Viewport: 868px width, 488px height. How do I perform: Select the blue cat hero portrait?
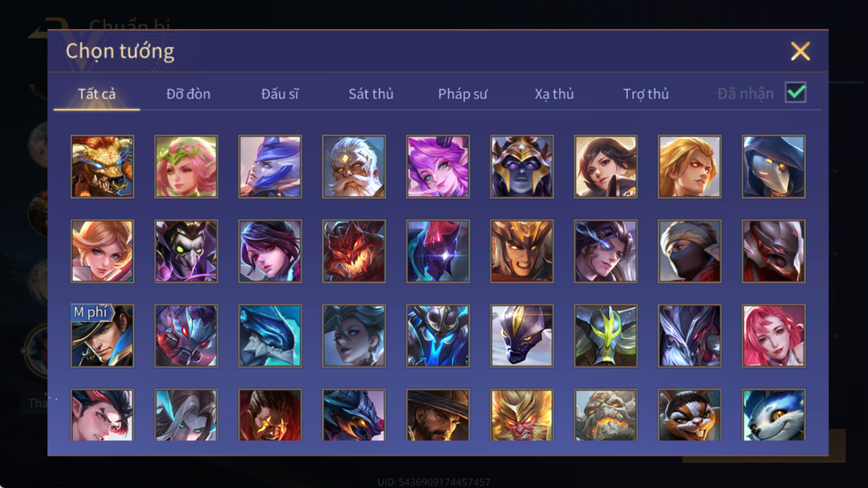click(773, 415)
